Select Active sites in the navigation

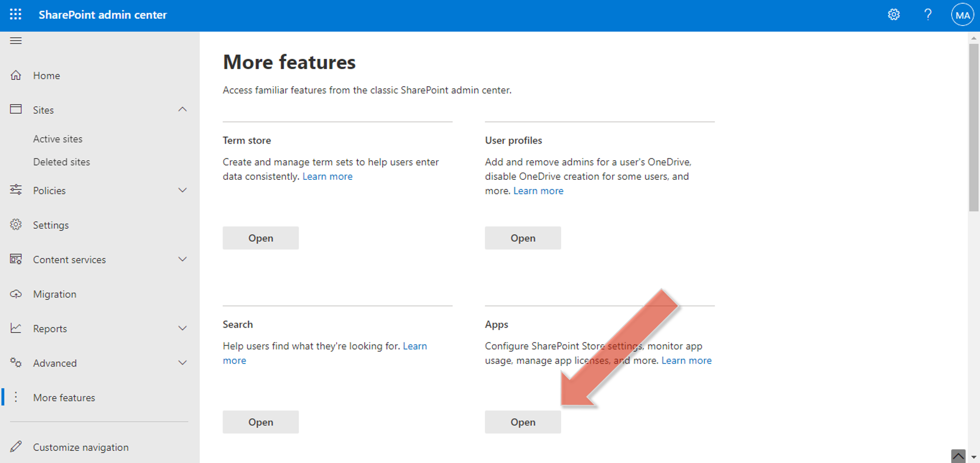click(58, 139)
